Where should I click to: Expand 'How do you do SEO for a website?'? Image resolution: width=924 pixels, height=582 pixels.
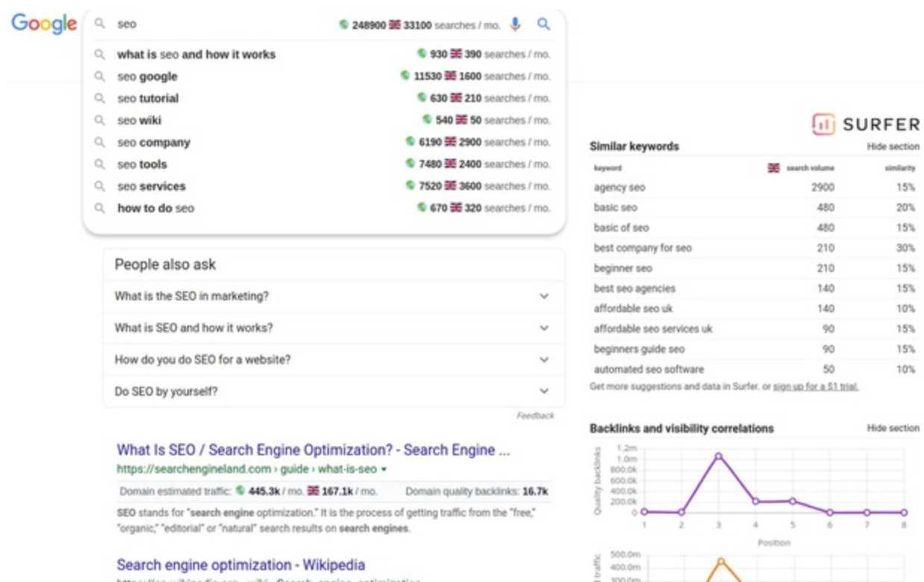tap(544, 360)
